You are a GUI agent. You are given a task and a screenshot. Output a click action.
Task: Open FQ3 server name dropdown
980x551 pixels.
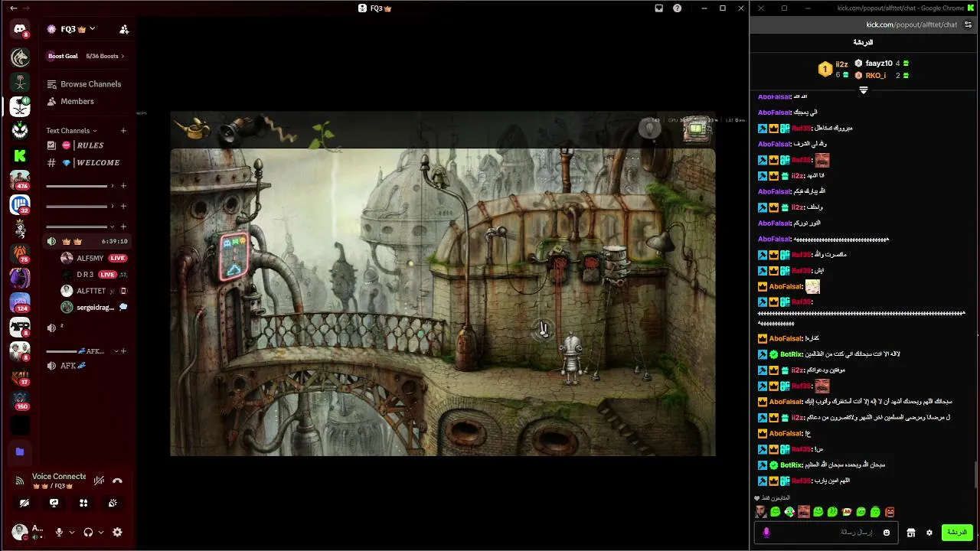pos(72,29)
